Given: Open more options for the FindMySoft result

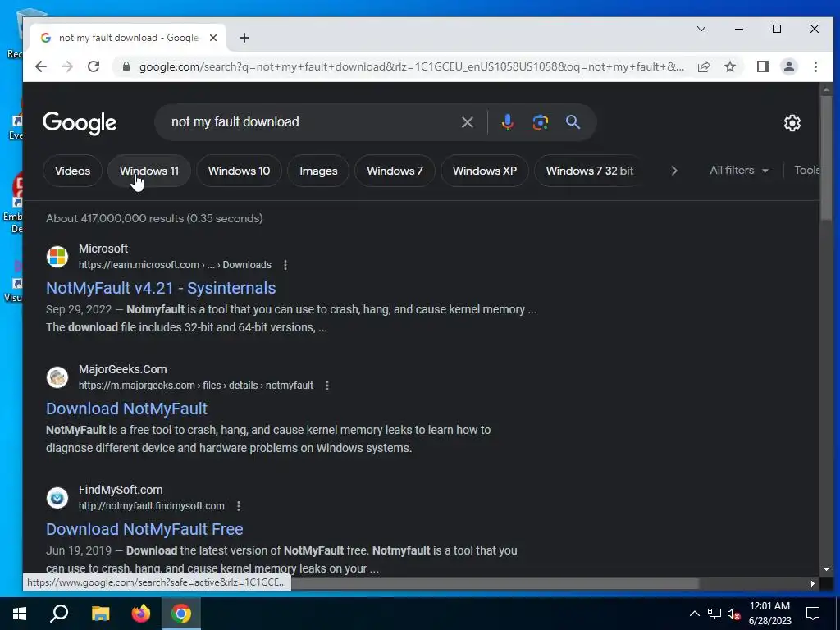Looking at the screenshot, I should (x=239, y=505).
